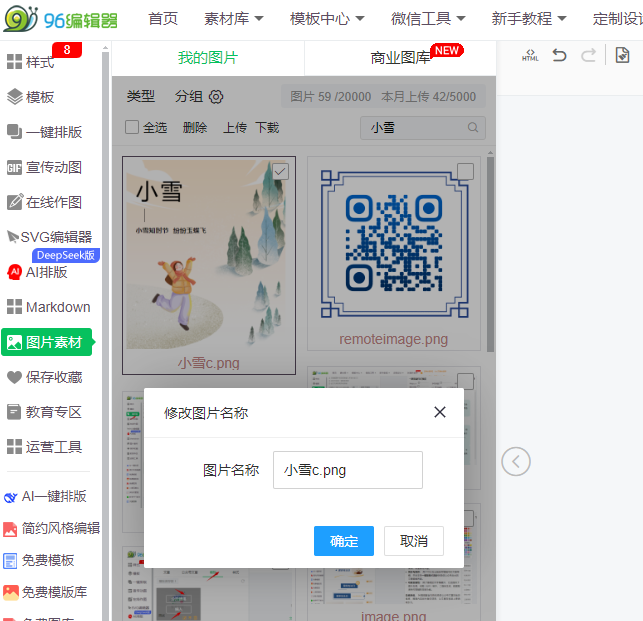The height and width of the screenshot is (621, 643).
Task: Confirm the rename with 确定 button
Action: [343, 541]
